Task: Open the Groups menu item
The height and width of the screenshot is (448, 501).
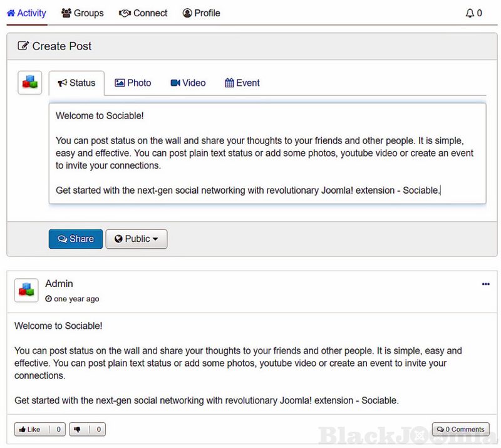Action: tap(83, 13)
